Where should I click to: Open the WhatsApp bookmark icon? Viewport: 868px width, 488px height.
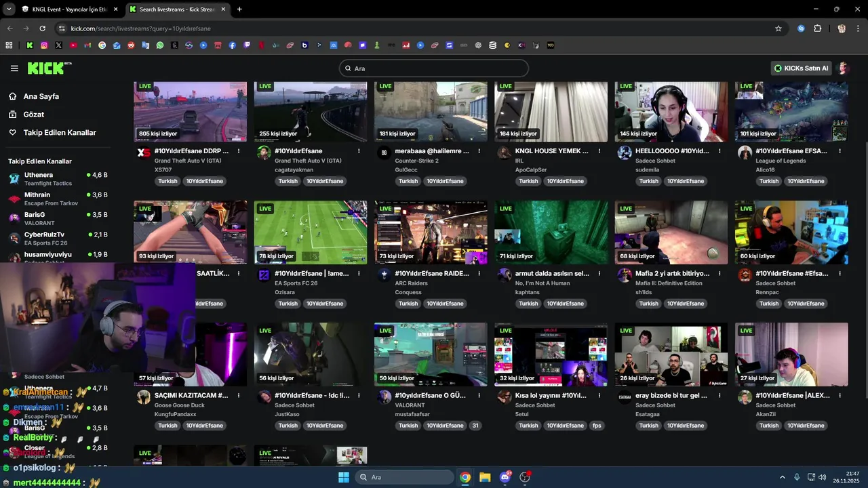160,45
